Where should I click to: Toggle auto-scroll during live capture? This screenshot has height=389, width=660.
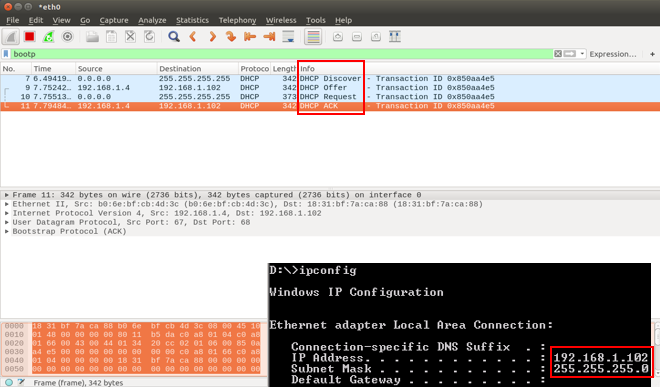click(288, 37)
